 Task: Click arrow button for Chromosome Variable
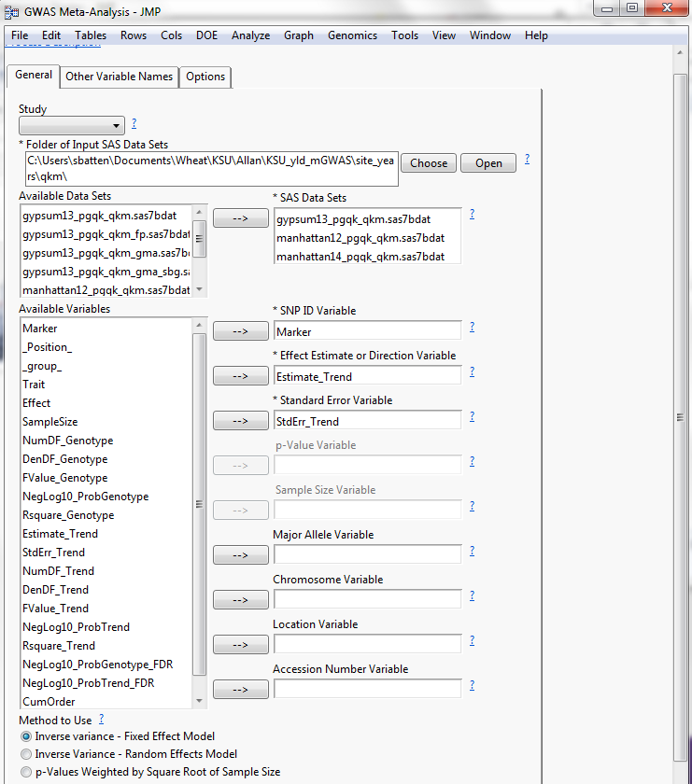[x=240, y=600]
